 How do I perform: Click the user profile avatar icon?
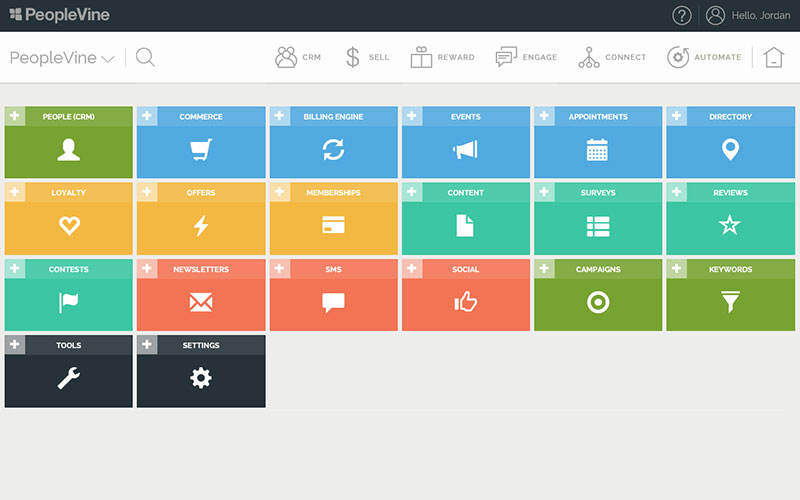(715, 16)
